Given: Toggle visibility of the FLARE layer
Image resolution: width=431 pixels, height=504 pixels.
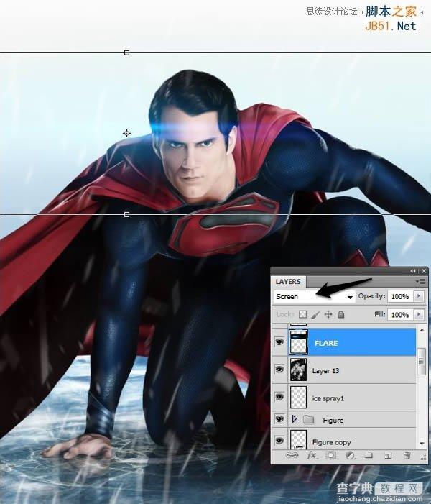Looking at the screenshot, I should coord(279,342).
